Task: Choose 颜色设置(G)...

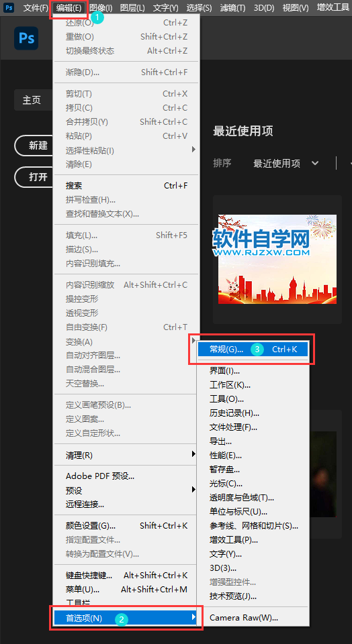Action: click(126, 526)
